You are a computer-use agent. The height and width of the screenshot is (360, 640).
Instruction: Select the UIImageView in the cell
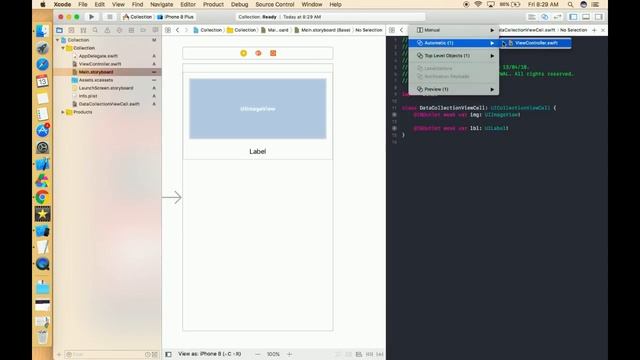(x=258, y=109)
